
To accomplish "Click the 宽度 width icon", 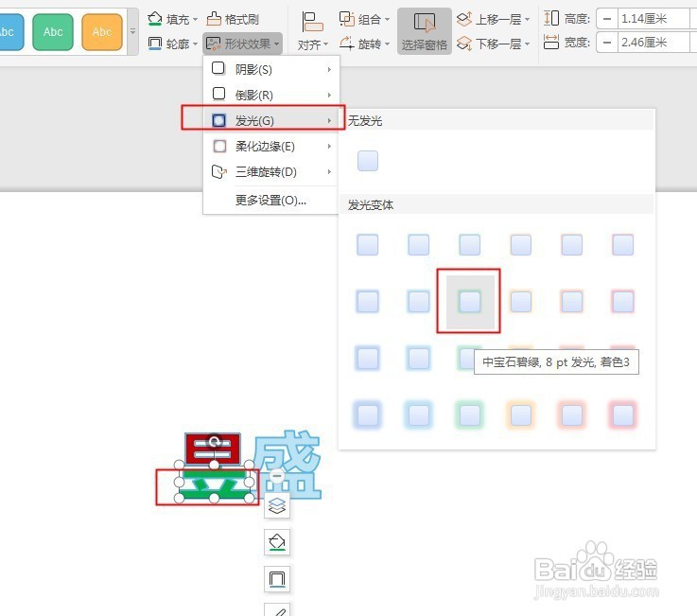I will tap(551, 43).
